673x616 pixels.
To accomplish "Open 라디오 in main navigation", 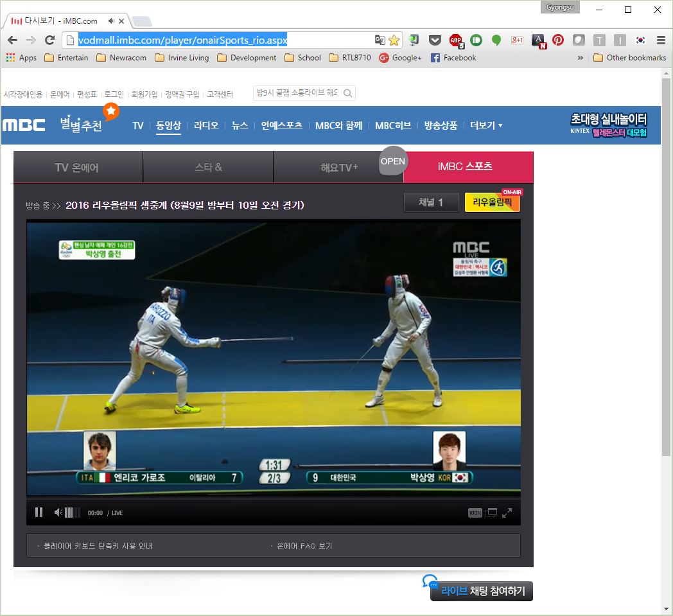I will click(x=206, y=125).
